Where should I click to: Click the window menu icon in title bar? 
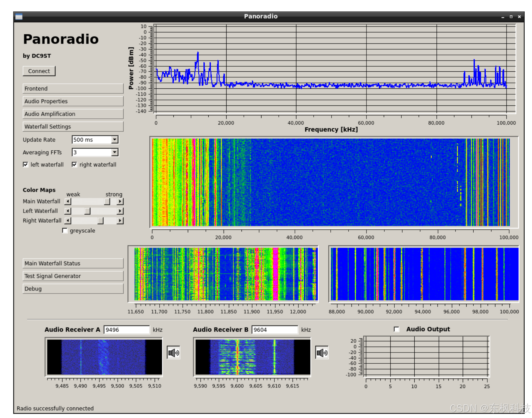[19, 16]
